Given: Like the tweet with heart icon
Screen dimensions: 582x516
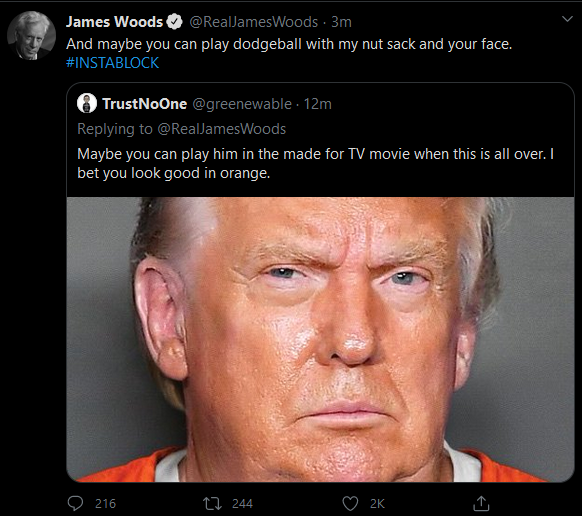Looking at the screenshot, I should pyautogui.click(x=350, y=504).
